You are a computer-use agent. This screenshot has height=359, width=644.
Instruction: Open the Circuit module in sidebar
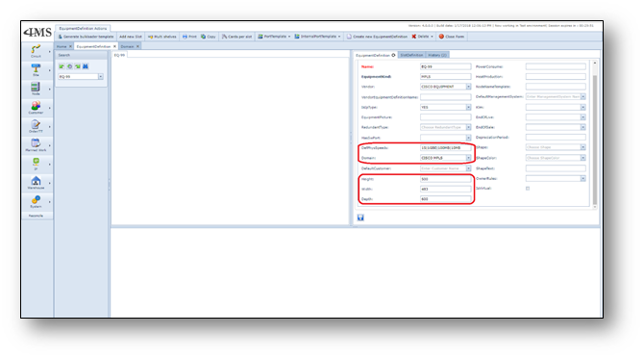pyautogui.click(x=36, y=51)
